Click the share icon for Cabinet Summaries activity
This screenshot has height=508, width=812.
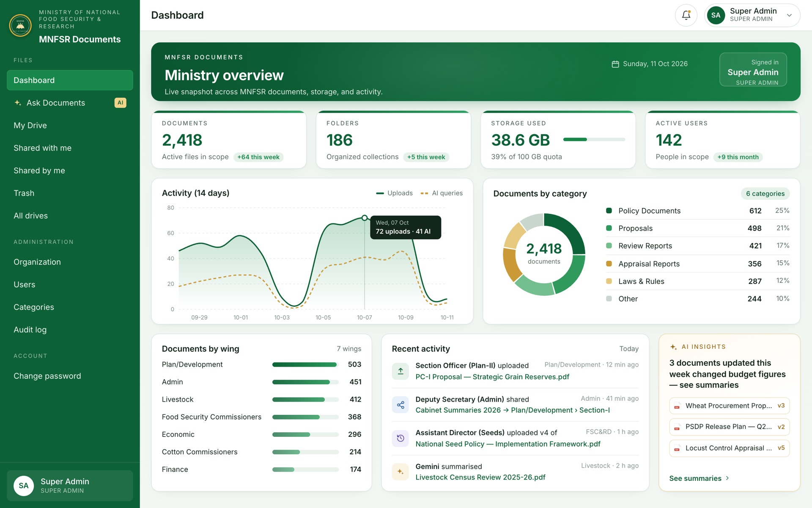[401, 405]
